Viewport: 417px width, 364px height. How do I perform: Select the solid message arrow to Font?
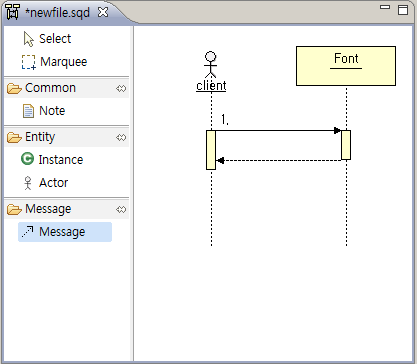point(278,130)
